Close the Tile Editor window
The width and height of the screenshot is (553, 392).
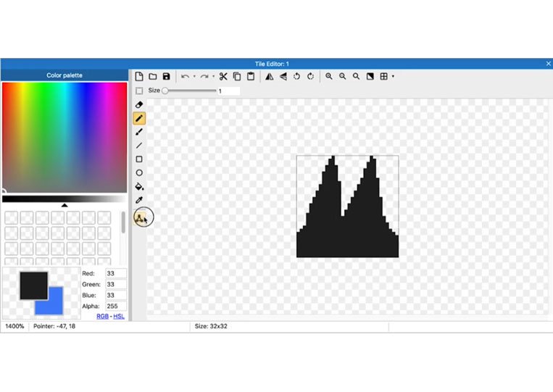point(548,64)
